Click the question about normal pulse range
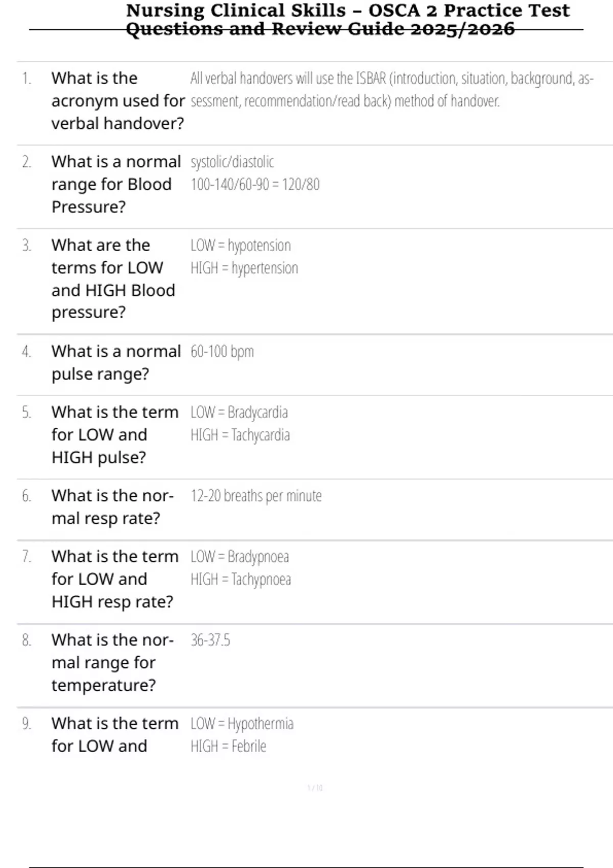 tap(116, 363)
